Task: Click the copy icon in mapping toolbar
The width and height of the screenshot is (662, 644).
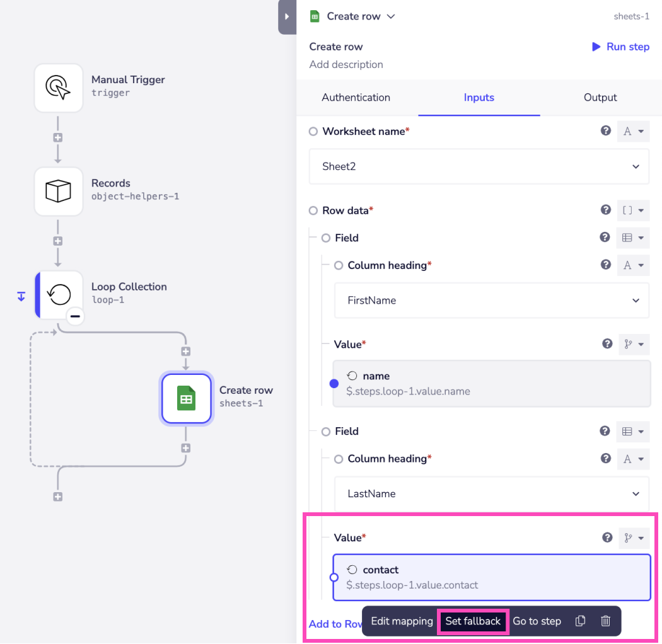Action: tap(580, 621)
